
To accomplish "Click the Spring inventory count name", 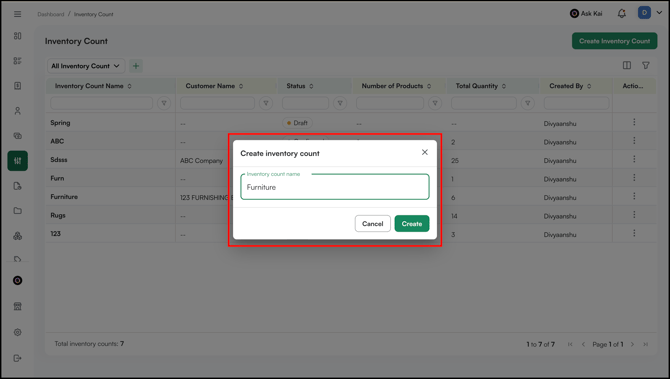I will [60, 123].
